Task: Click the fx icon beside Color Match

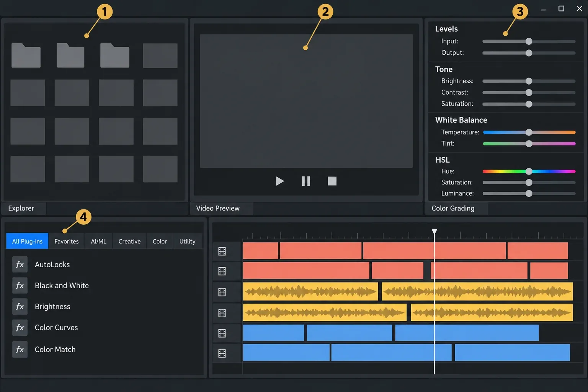Action: coord(20,350)
